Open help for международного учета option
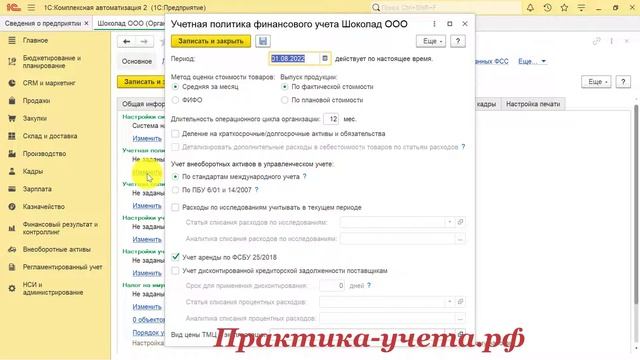 (x=304, y=177)
